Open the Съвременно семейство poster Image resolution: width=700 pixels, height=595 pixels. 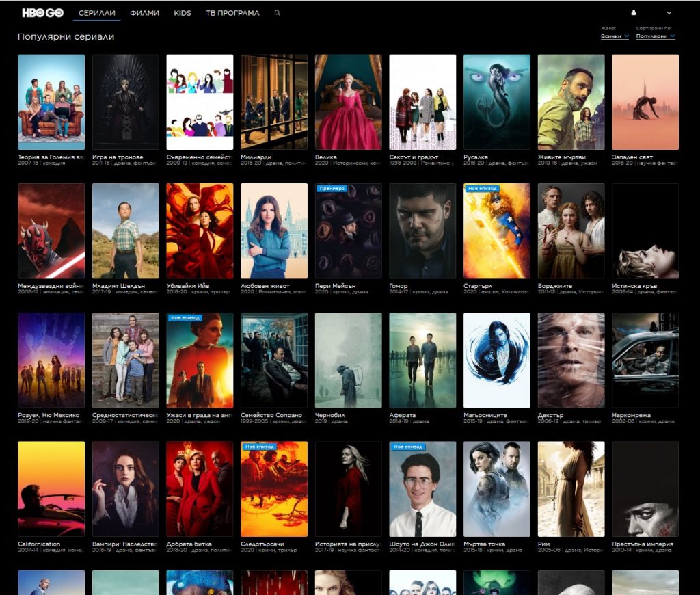(x=200, y=102)
